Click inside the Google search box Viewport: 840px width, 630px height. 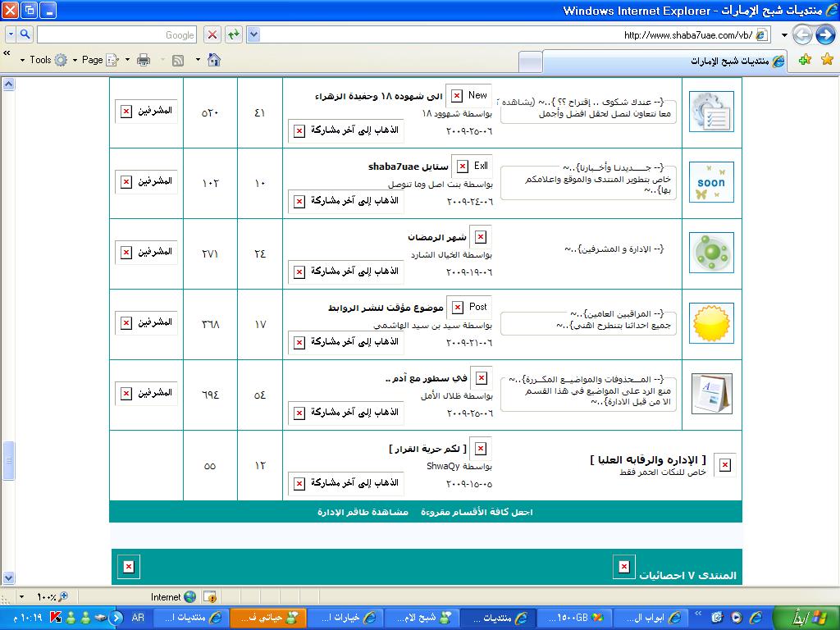115,34
